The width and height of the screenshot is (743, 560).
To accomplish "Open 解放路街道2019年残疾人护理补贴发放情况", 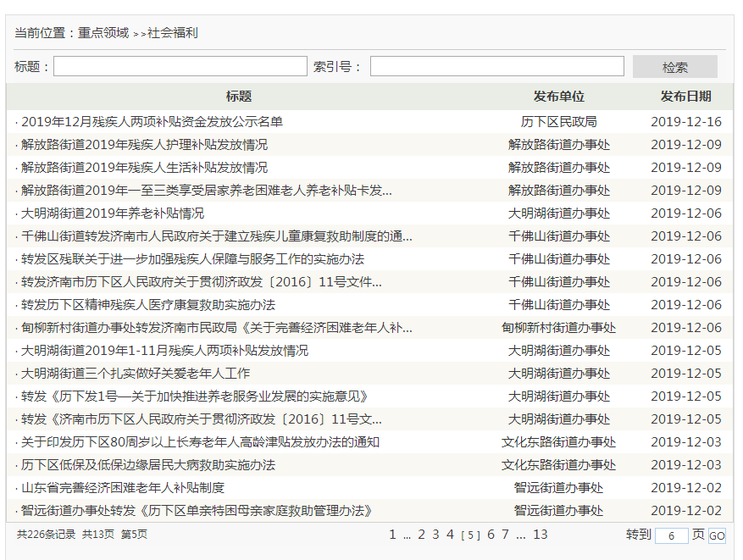I will pos(144,145).
